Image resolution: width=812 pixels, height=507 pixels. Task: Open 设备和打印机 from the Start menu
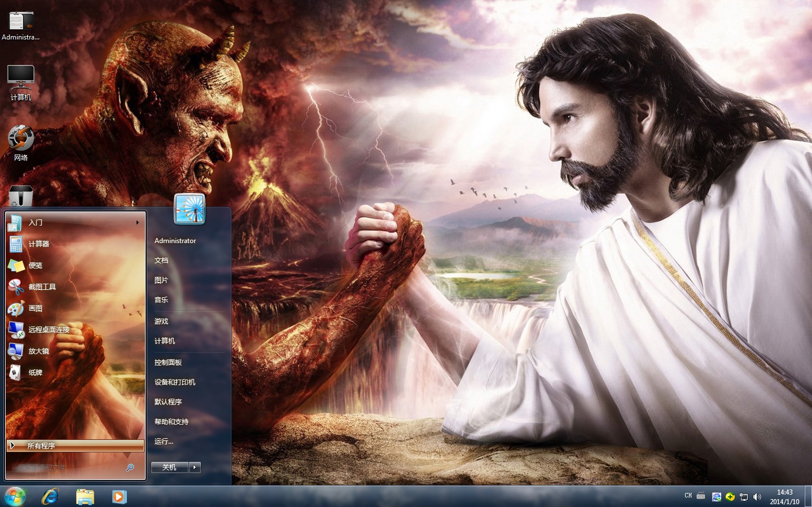tap(175, 382)
